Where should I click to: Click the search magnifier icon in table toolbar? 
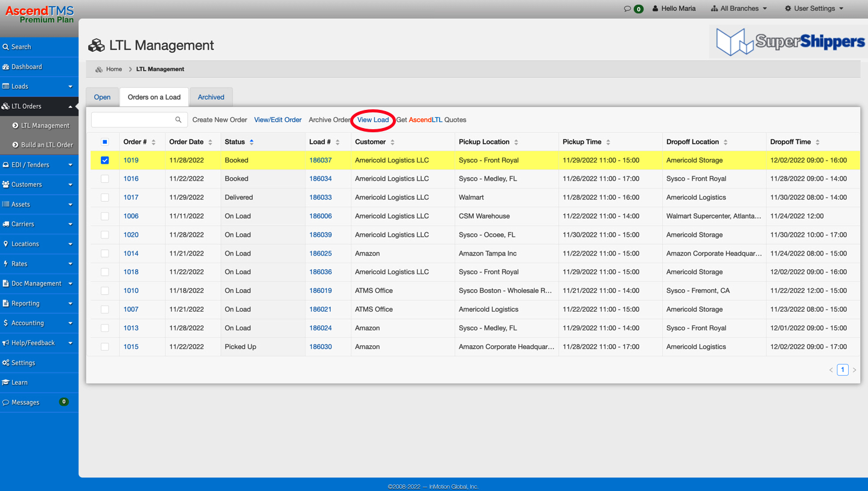178,120
